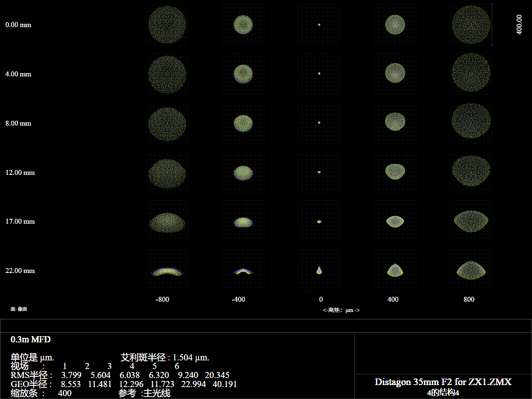This screenshot has height=399, width=532.
Task: Click the 0.00 mm spot at -400 defocus
Action: pyautogui.click(x=243, y=25)
